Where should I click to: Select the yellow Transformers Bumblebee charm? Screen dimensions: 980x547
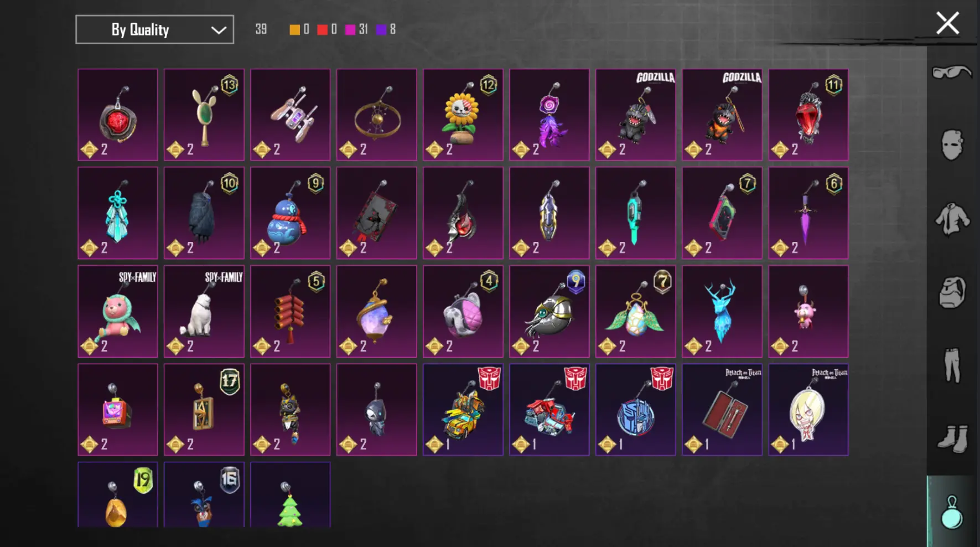pyautogui.click(x=463, y=410)
